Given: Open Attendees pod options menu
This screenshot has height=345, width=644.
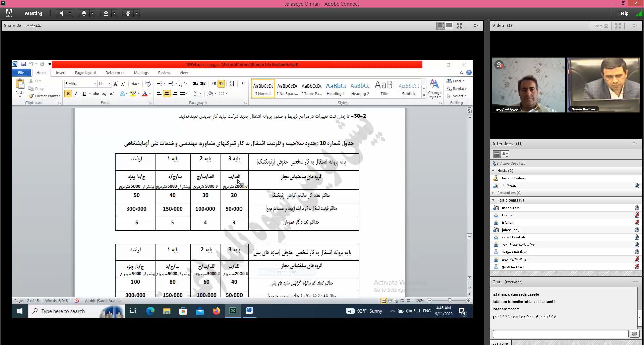Looking at the screenshot, I should pos(635,144).
